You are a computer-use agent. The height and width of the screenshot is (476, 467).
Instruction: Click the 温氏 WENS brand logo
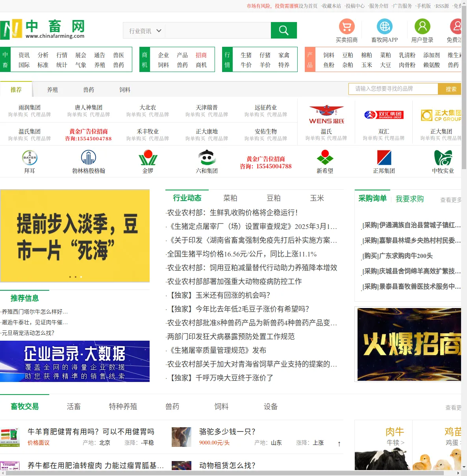coord(326,115)
